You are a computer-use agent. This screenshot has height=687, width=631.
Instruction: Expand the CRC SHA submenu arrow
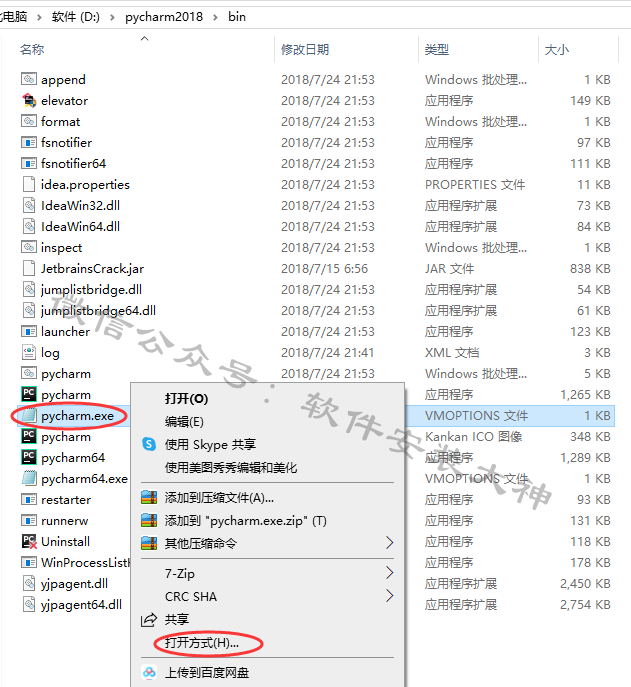(389, 596)
